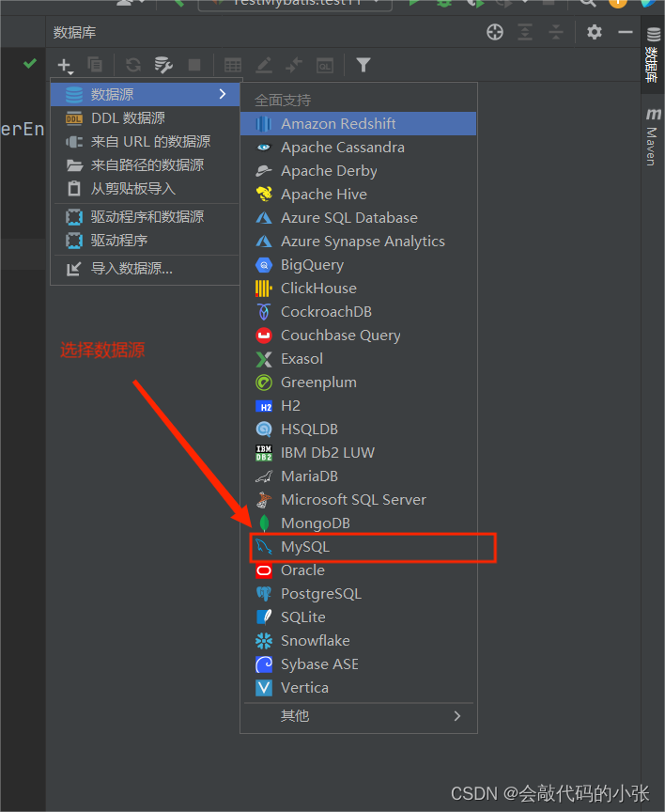Click the Duplicate data source icon
The height and width of the screenshot is (812, 665).
pos(95,65)
